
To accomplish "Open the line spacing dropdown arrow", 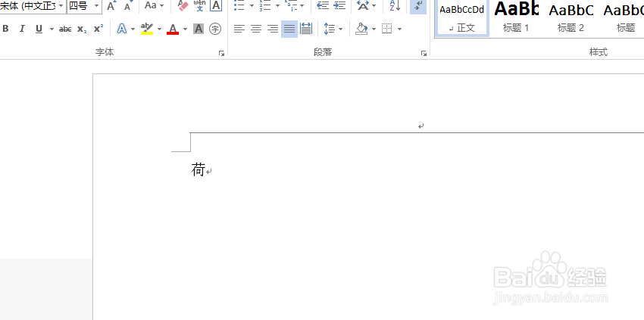I will pos(341,29).
